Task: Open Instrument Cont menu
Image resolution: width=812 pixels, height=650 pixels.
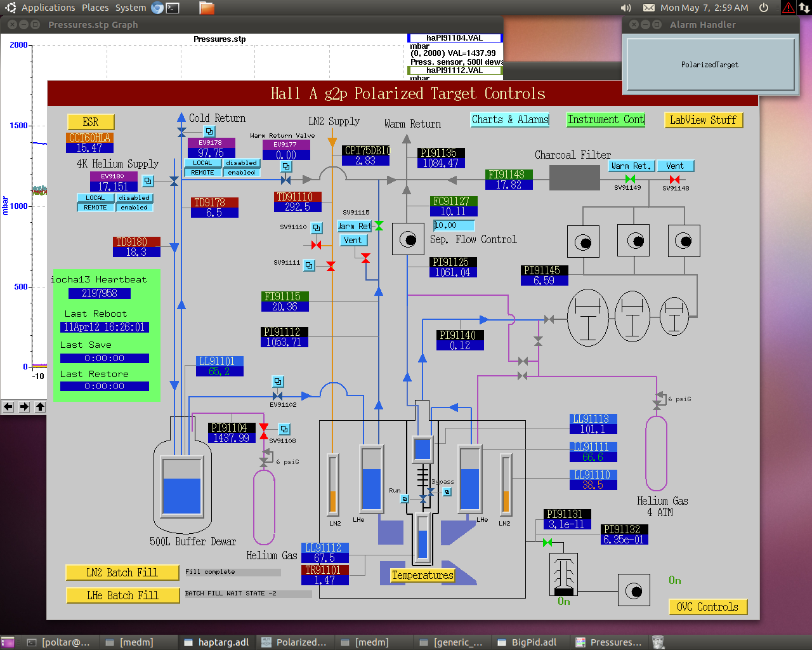Action: (606, 119)
